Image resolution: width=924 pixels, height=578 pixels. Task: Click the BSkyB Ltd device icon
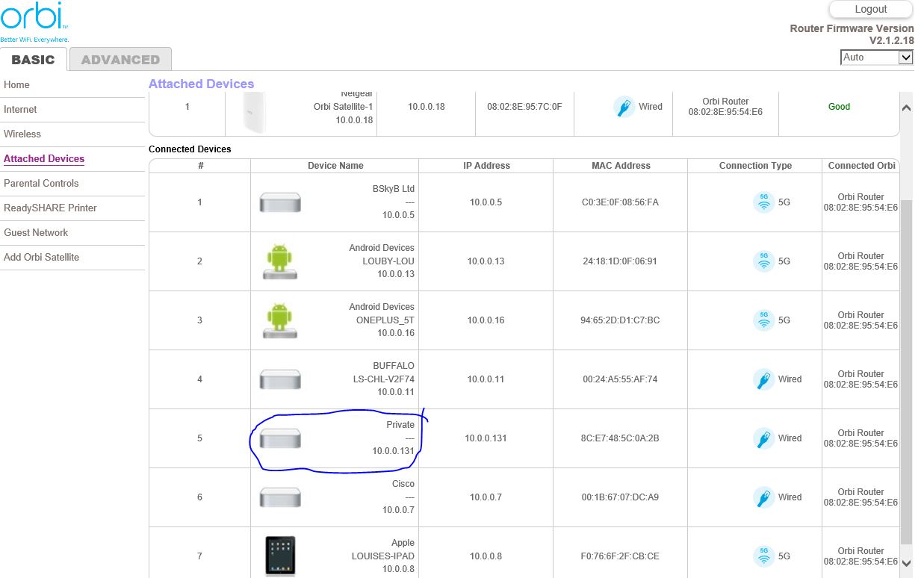pos(280,202)
